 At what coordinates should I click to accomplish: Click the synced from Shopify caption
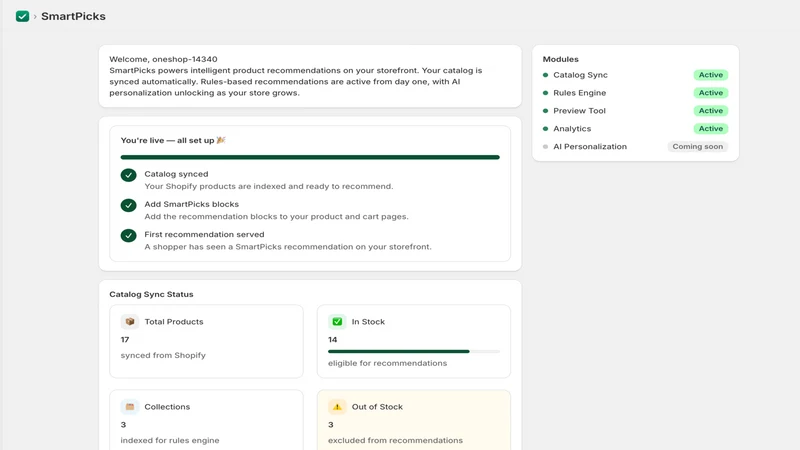[163, 355]
